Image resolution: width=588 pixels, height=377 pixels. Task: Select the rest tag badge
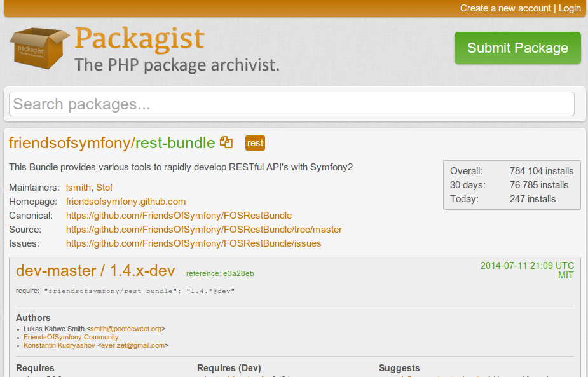click(x=255, y=143)
